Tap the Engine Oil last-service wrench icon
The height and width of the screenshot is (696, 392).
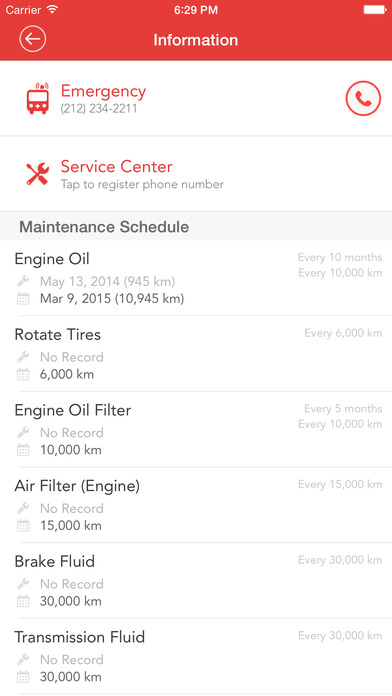point(23,281)
